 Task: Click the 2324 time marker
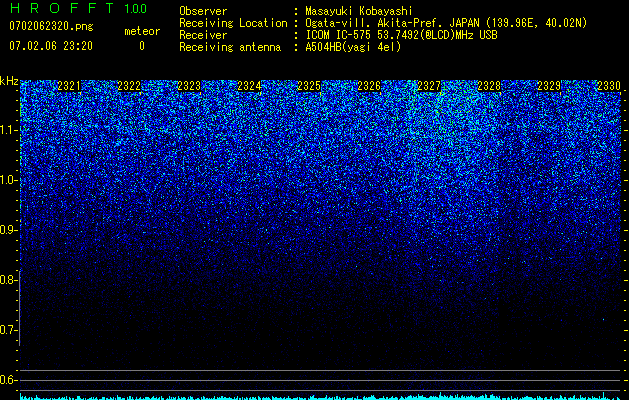pyautogui.click(x=249, y=86)
